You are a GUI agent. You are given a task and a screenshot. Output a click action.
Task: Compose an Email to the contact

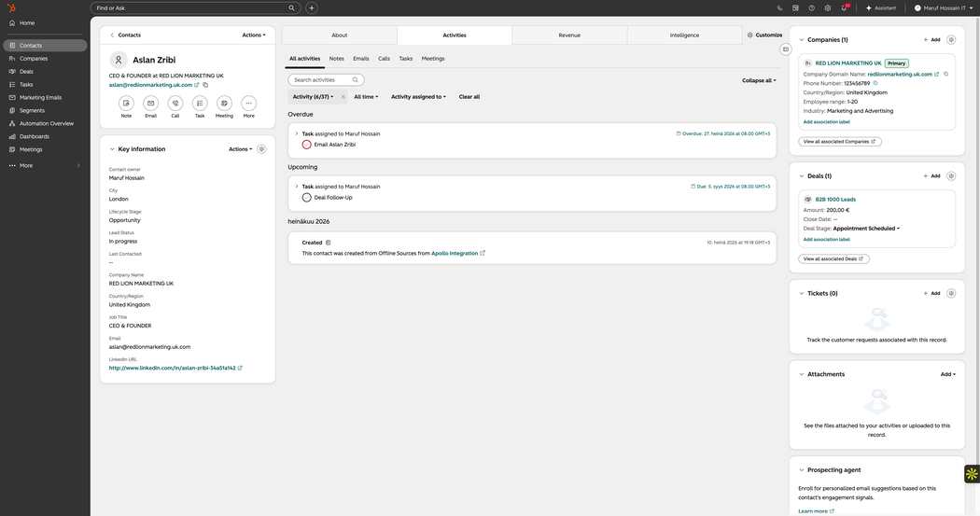pyautogui.click(x=150, y=103)
